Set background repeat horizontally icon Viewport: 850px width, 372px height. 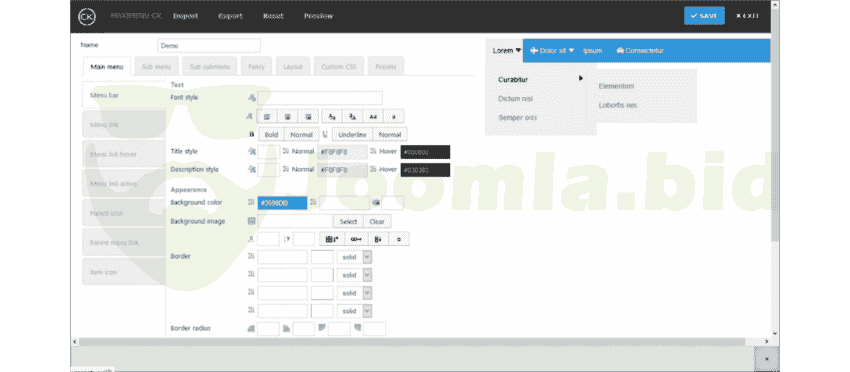pos(356,239)
